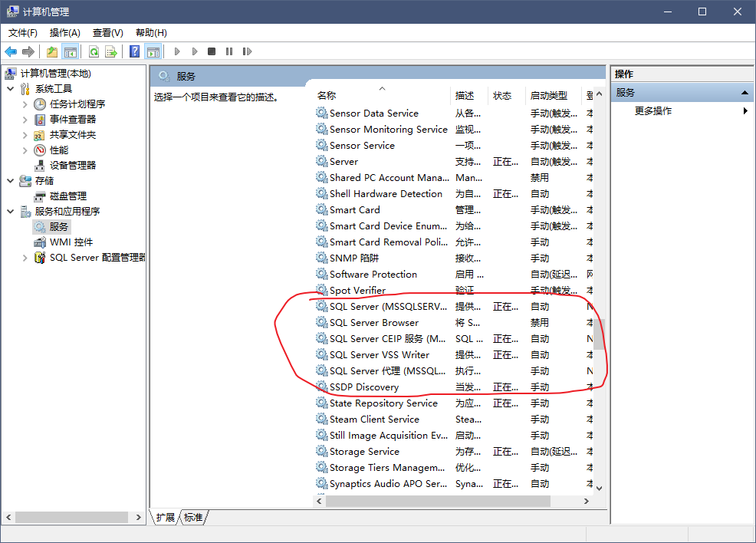
Task: Open 磁盘管理 in the tree
Action: click(68, 196)
